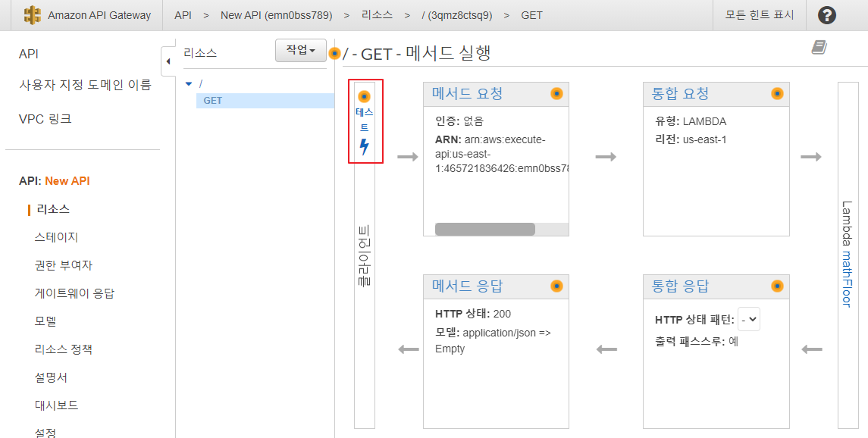Click the 클라이언트 vertical label
This screenshot has width=868, height=438.
[364, 255]
